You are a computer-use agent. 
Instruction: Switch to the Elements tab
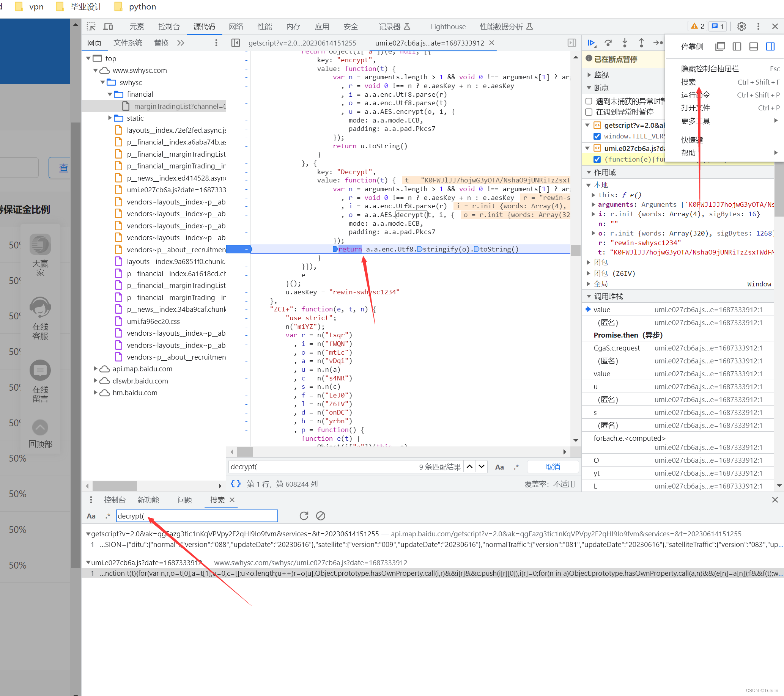click(x=137, y=27)
